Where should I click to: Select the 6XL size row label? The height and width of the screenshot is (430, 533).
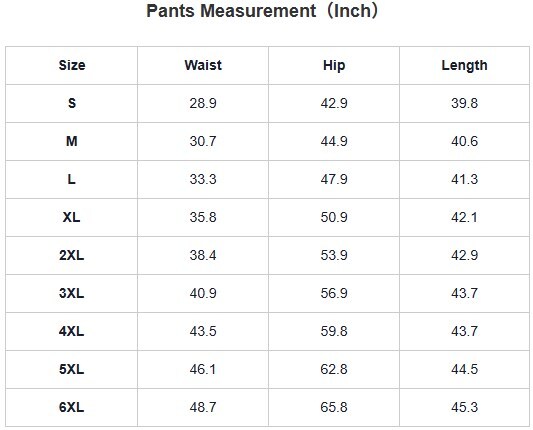pyautogui.click(x=72, y=407)
